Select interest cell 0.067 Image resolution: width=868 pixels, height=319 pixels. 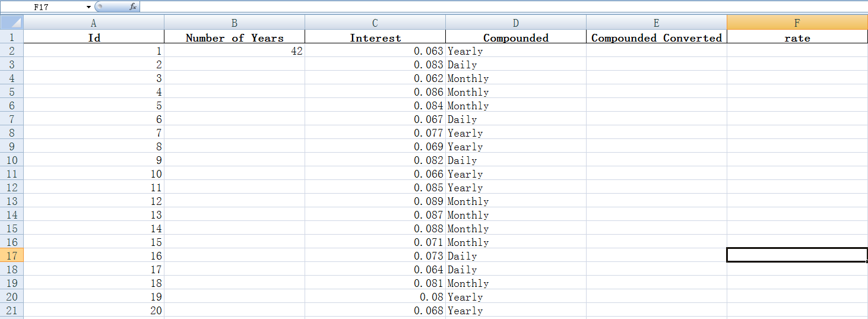[x=375, y=119]
